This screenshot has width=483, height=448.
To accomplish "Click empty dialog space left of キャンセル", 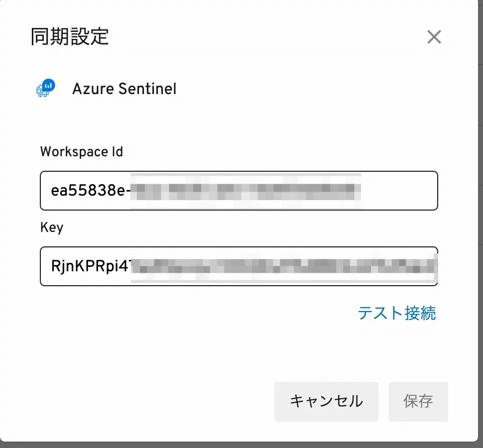I will pos(149,401).
